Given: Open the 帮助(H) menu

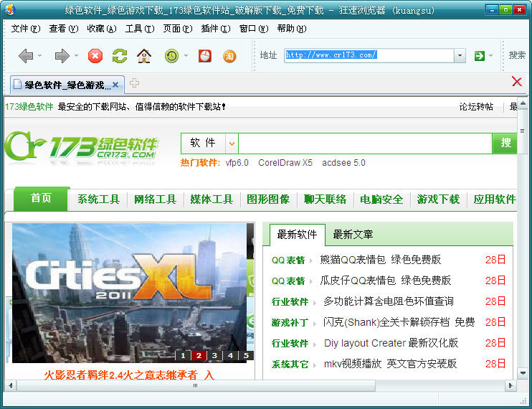Looking at the screenshot, I should tap(292, 29).
